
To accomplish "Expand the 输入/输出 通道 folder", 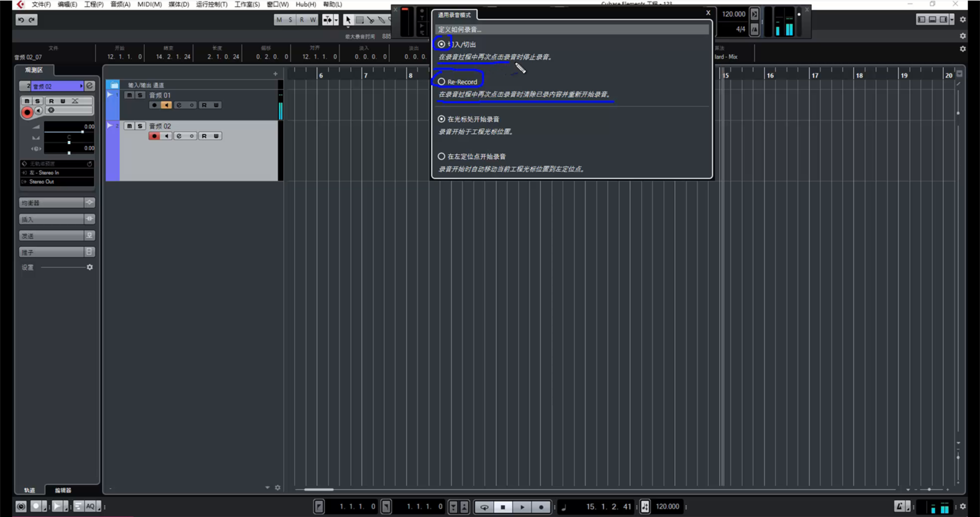I will [114, 85].
